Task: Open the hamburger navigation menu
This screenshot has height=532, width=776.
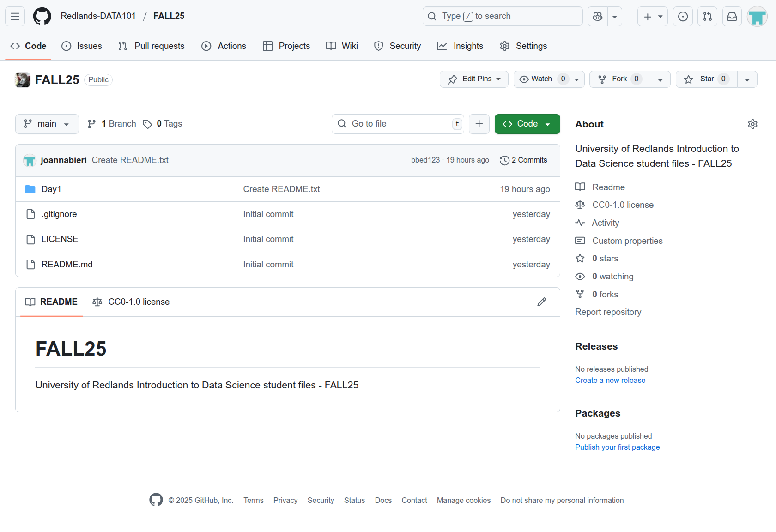Action: (x=15, y=17)
